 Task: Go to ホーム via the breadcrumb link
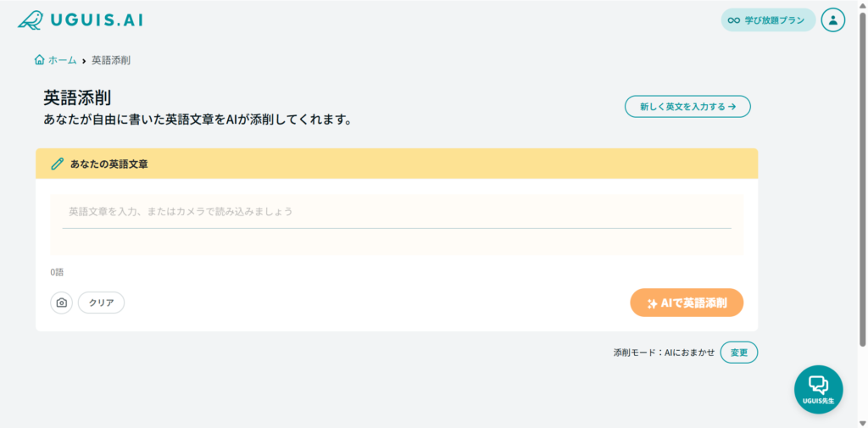62,60
